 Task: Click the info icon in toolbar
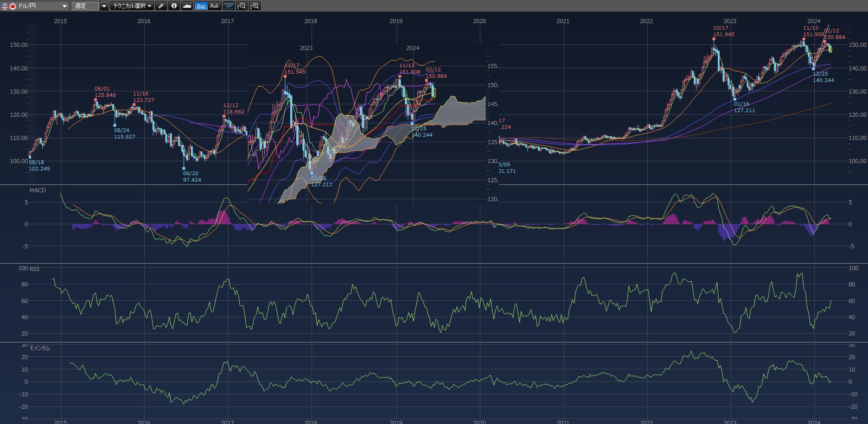click(174, 6)
